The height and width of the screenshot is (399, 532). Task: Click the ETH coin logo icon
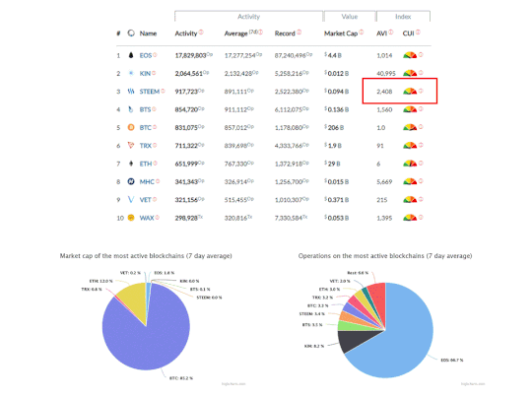(131, 164)
